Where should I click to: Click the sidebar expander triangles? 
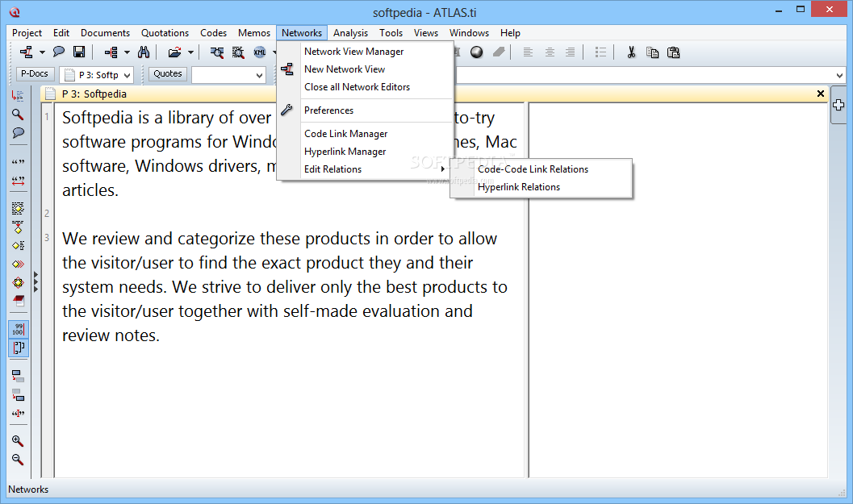tap(36, 282)
